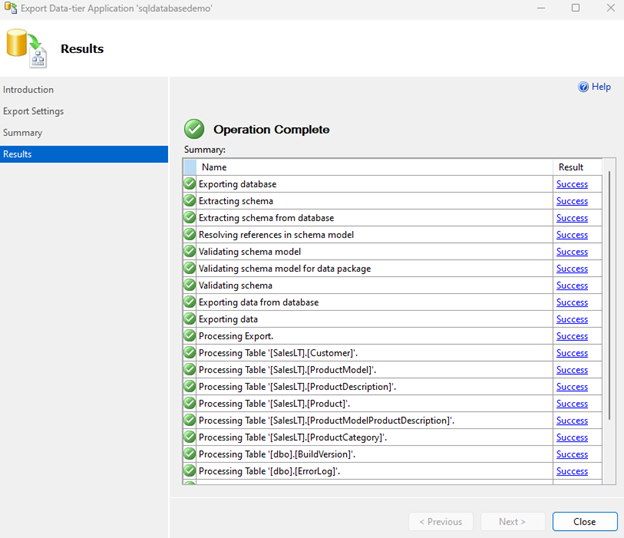The image size is (624, 538).
Task: Open Success link for Resolving references in schema model
Action: click(572, 235)
